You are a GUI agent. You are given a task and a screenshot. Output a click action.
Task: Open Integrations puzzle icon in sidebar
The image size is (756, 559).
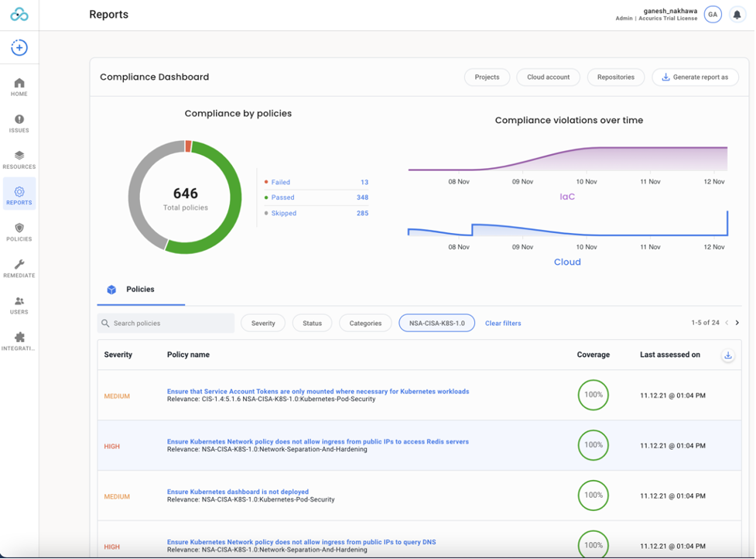pos(19,341)
